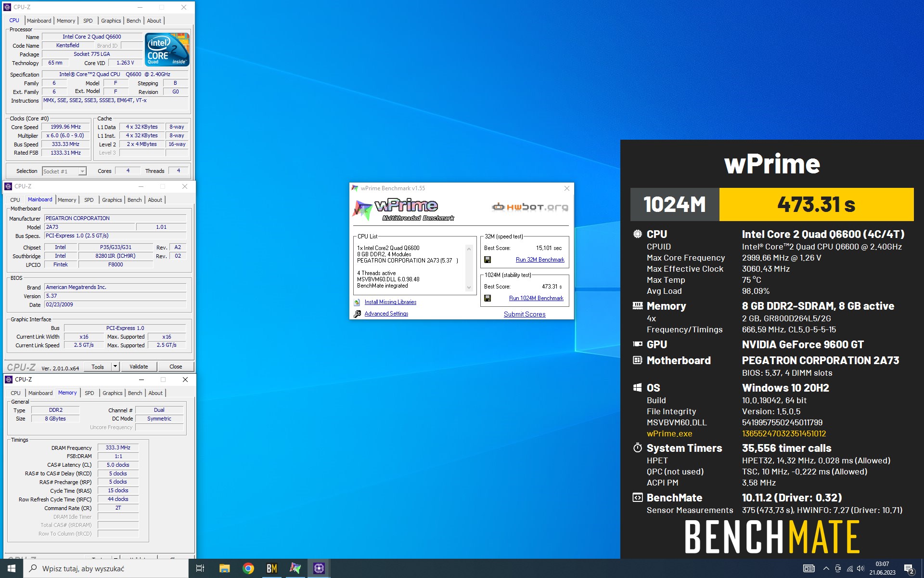The image size is (924, 578).
Task: Launch Google Chrome from the taskbar
Action: pyautogui.click(x=248, y=568)
